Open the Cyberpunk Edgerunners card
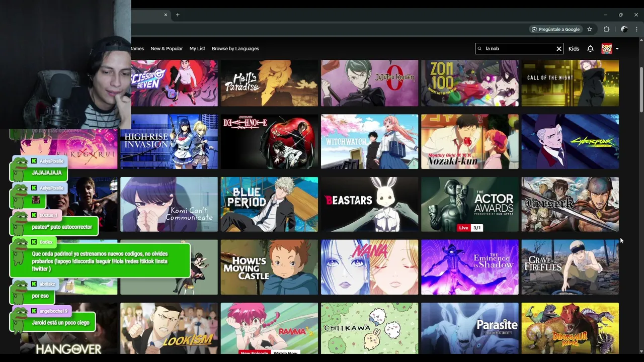The image size is (644, 362). coord(570,141)
